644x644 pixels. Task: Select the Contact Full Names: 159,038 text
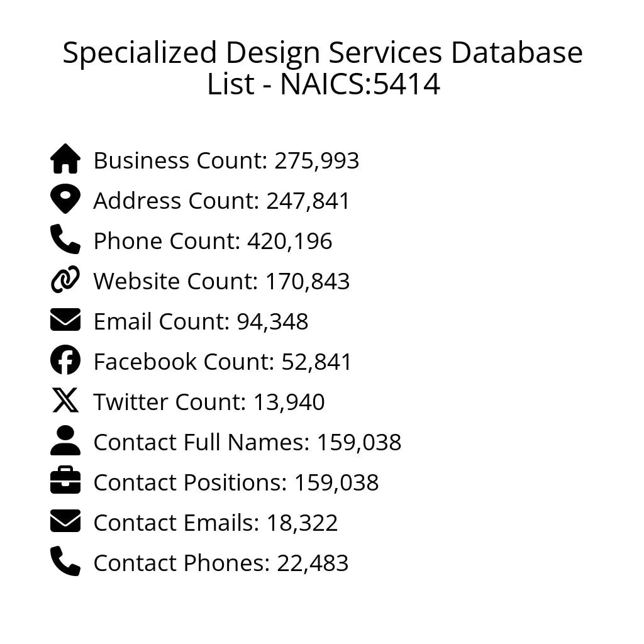coord(247,443)
